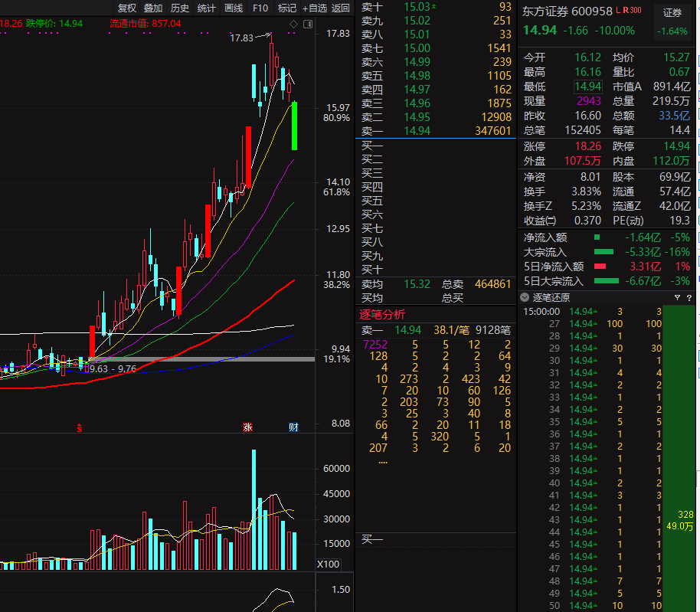
Task: Open the 复权 menu
Action: point(127,8)
